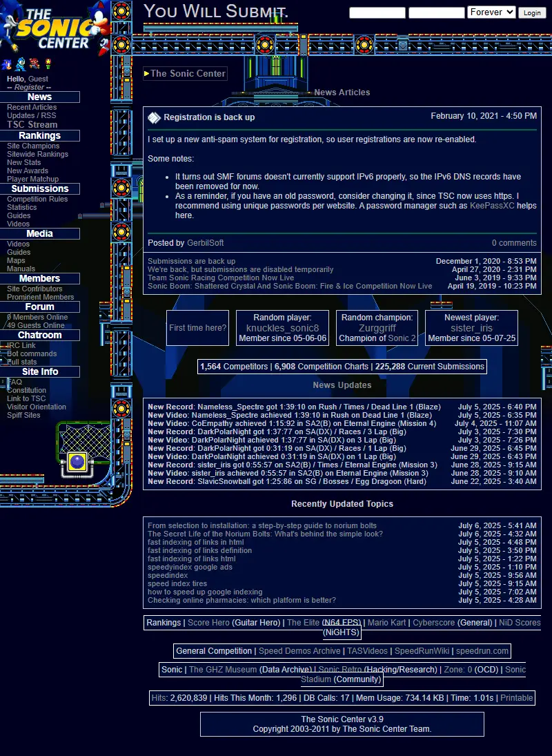This screenshot has width=552, height=756.
Task: Open The GHZ Museum link
Action: click(223, 669)
